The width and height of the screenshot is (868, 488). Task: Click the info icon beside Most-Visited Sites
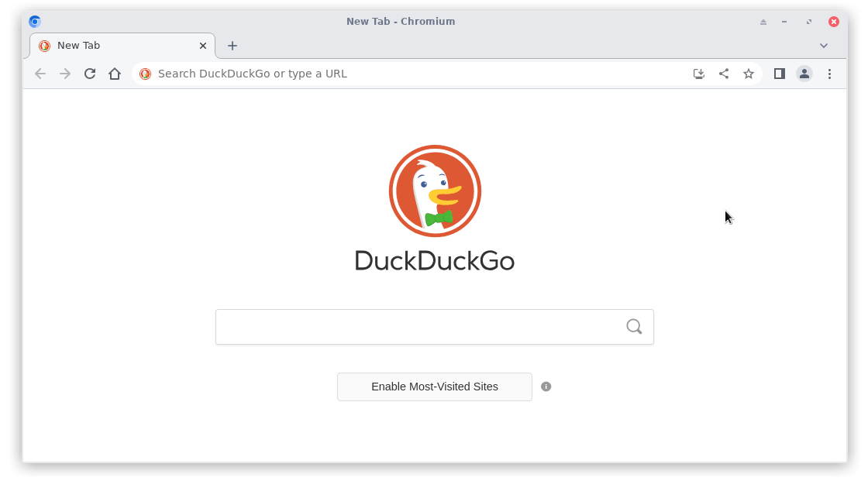tap(546, 387)
